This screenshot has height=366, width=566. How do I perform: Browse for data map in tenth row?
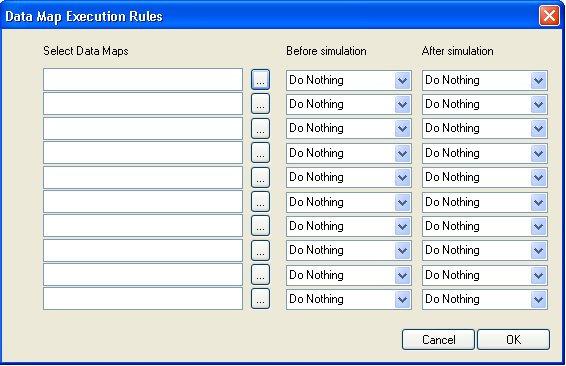click(x=260, y=299)
